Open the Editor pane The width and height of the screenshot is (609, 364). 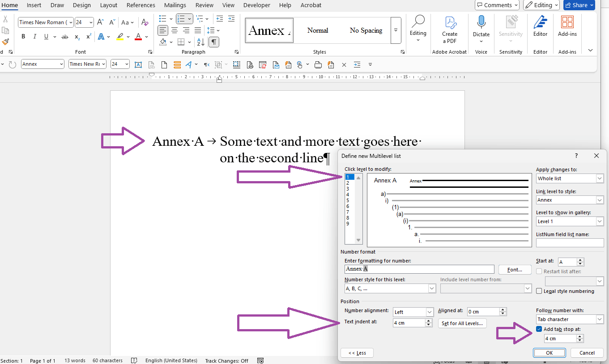(x=540, y=28)
